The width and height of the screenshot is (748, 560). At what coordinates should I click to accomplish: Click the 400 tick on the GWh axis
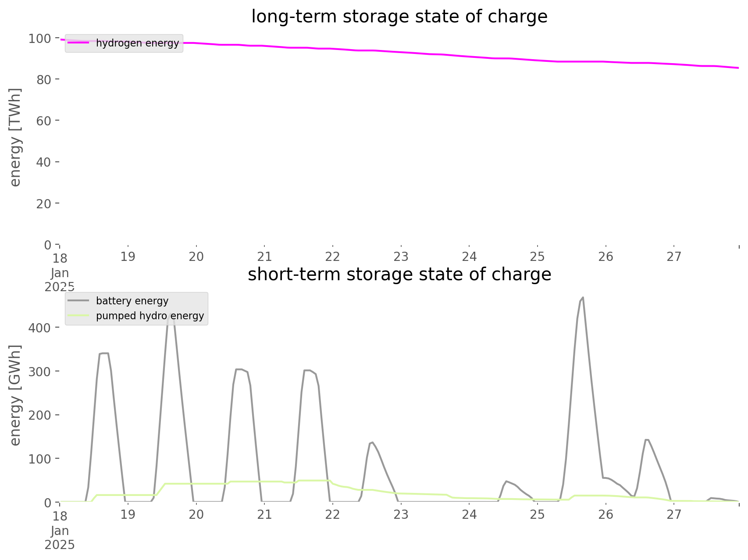tap(40, 328)
